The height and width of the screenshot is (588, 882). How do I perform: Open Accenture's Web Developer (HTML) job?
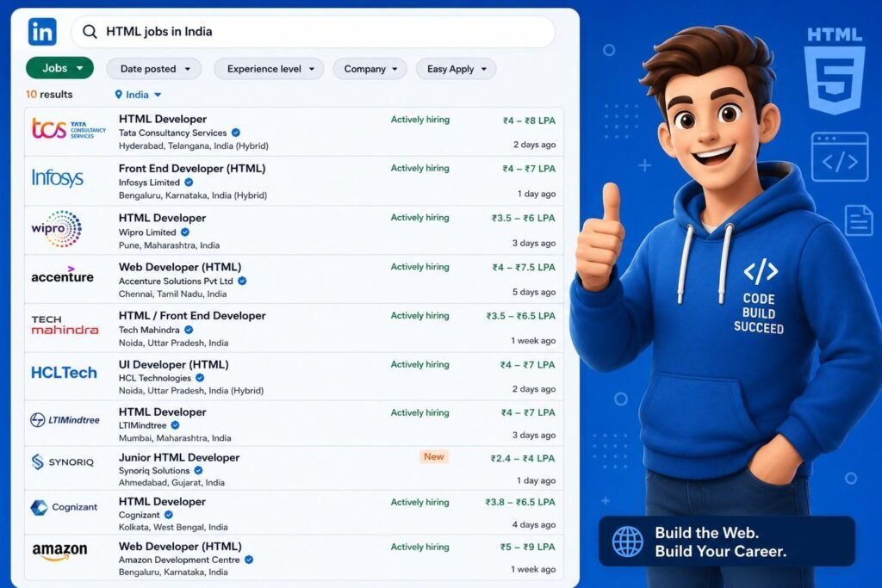(179, 267)
